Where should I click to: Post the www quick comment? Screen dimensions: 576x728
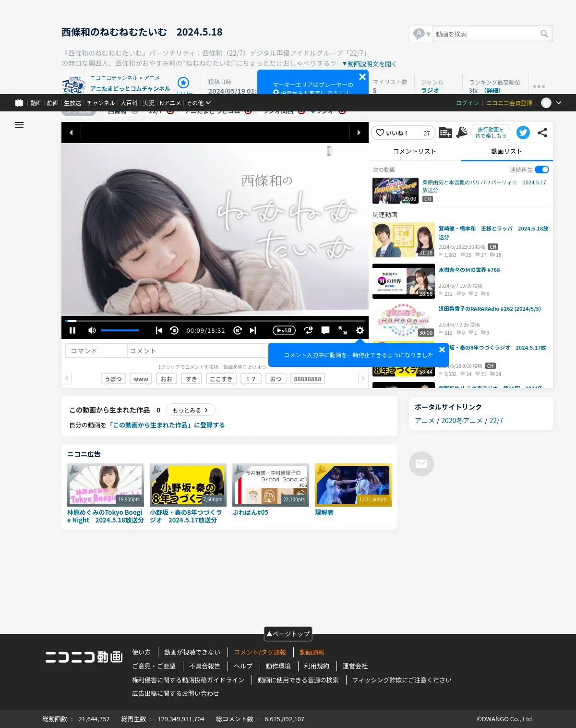coord(141,379)
